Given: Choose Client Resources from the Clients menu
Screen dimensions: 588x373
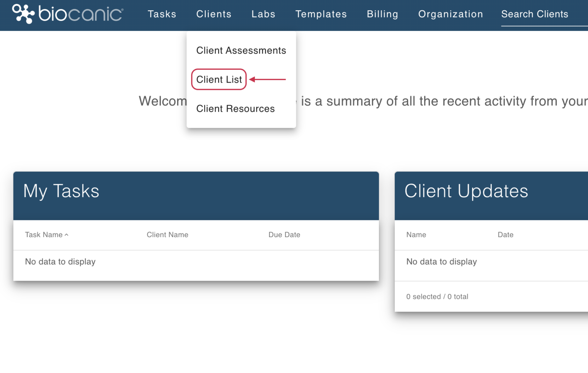Looking at the screenshot, I should pos(235,109).
